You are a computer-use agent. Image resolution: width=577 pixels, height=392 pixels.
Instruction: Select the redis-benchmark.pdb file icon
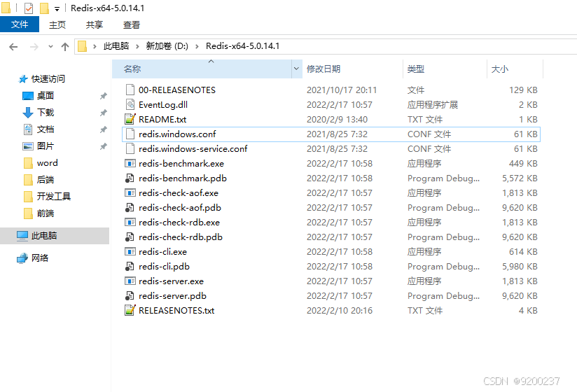coord(130,178)
